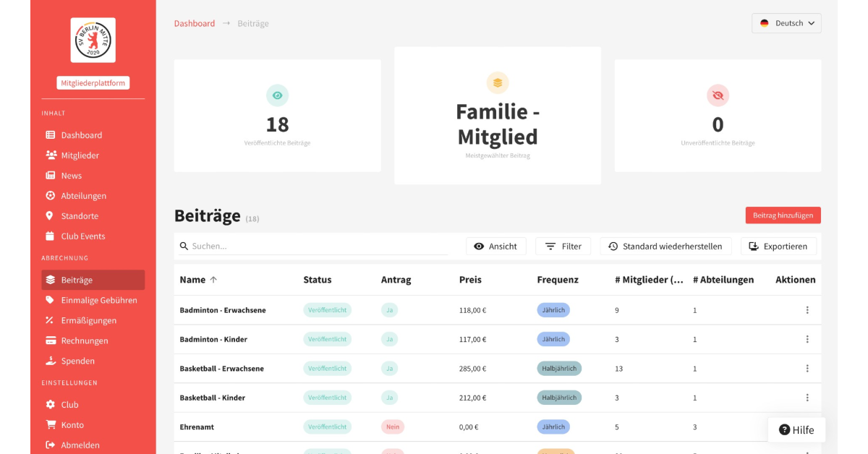Viewport: 868px width, 454px height.
Task: Click the Ja badge in Basketball - Kinder row
Action: click(x=389, y=398)
